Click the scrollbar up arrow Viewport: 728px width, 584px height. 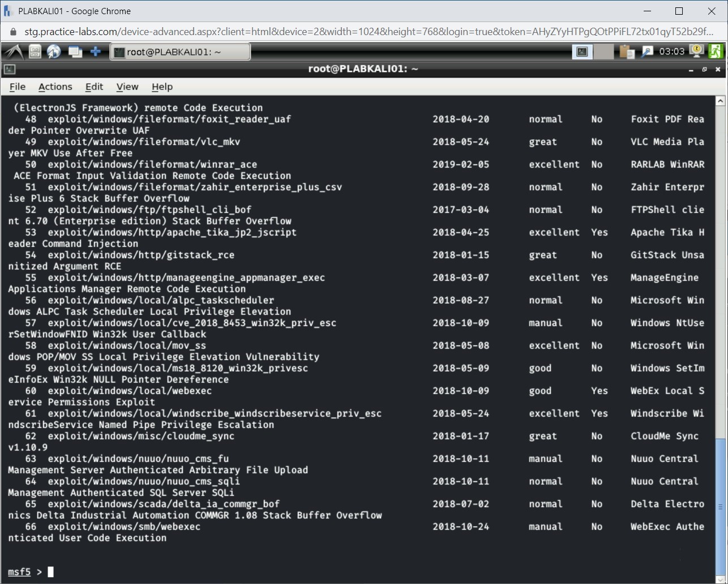pyautogui.click(x=720, y=100)
